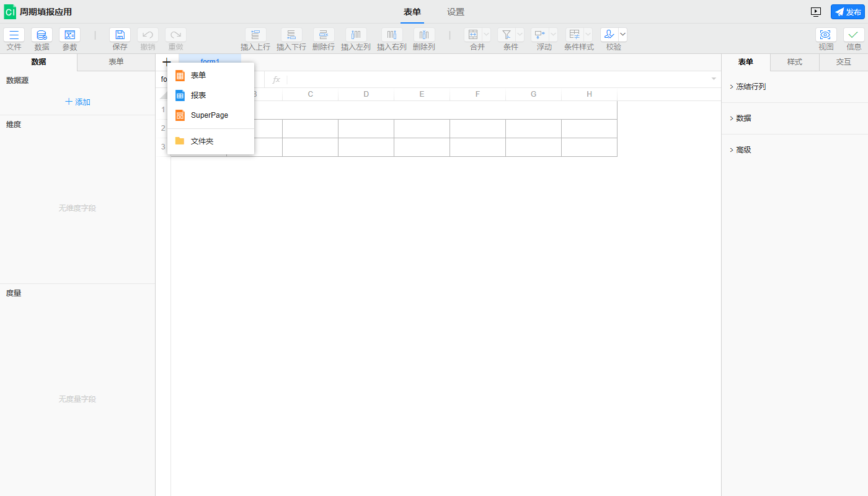Choose Folder (文件夹) in the add menu

[201, 141]
